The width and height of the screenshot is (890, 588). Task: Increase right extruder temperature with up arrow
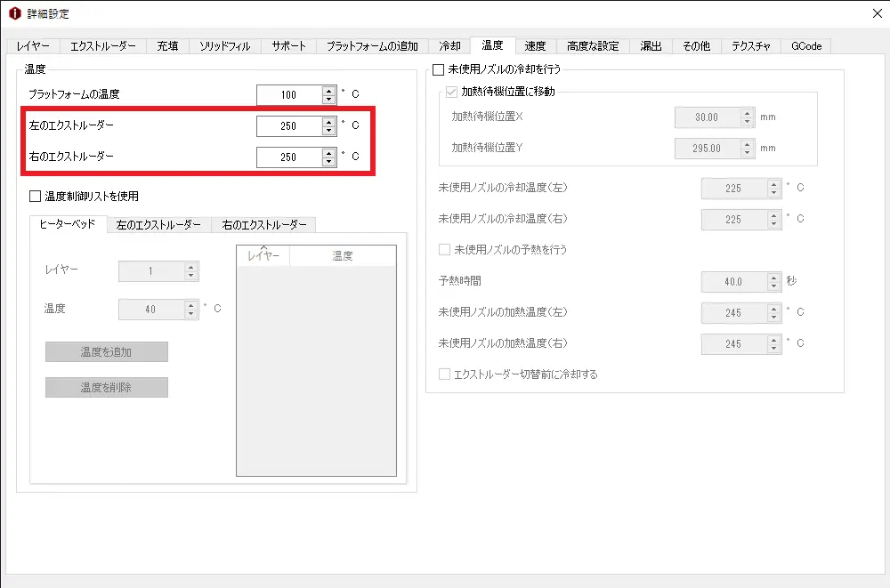pos(328,152)
